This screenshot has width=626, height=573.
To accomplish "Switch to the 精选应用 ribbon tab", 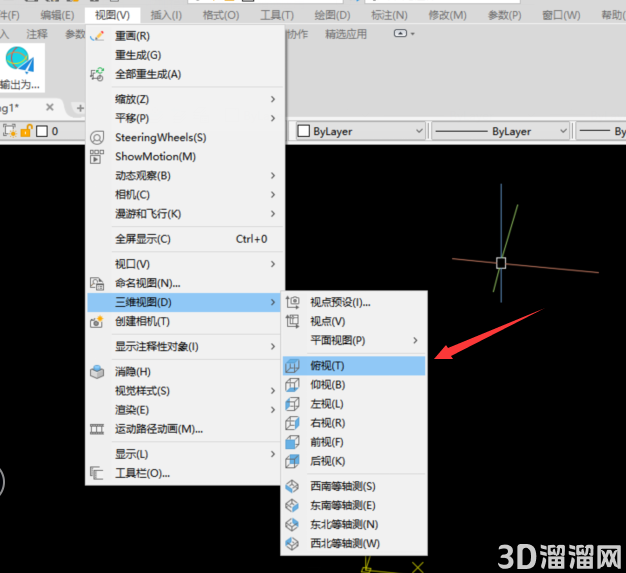I will (346, 34).
